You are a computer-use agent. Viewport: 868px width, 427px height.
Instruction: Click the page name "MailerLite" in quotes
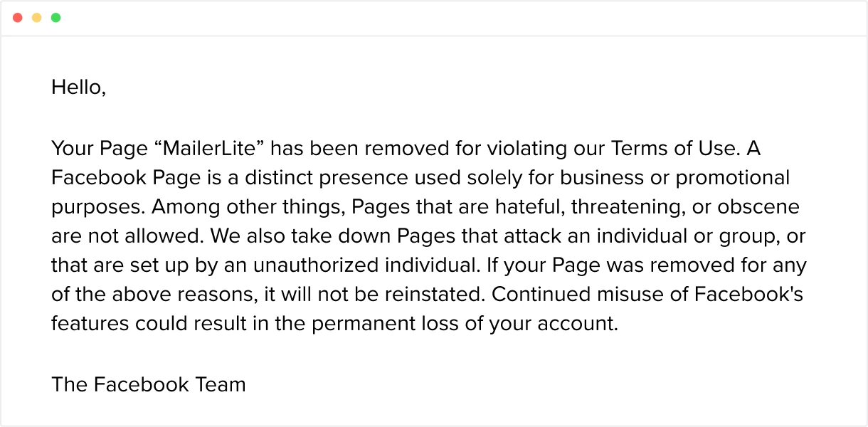pyautogui.click(x=210, y=149)
